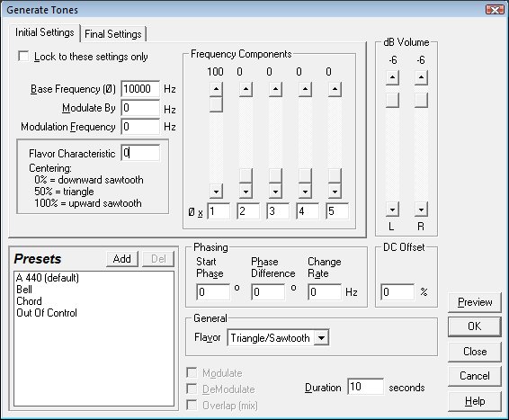Select Out Of Control preset
509x420 pixels.
tap(47, 313)
